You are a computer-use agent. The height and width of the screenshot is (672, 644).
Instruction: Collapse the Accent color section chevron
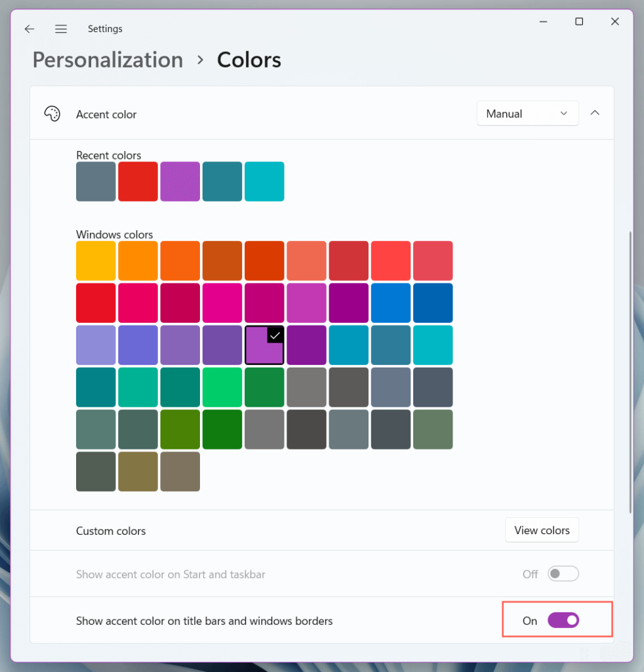click(x=595, y=113)
